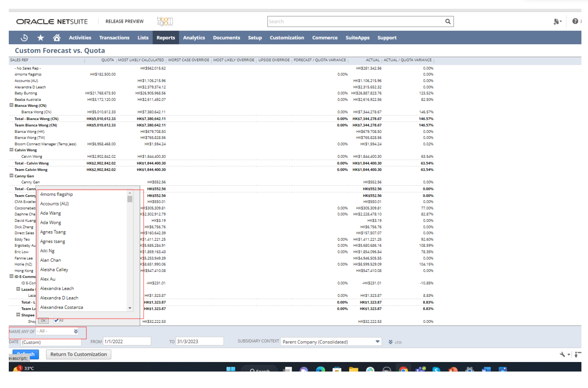Open the Recent Records clock icon
This screenshot has height=388, width=588.
point(24,38)
